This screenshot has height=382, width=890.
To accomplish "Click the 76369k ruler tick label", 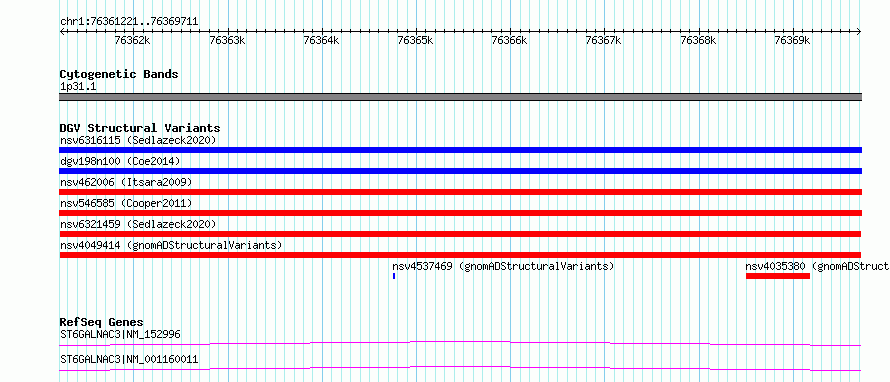I will [792, 40].
